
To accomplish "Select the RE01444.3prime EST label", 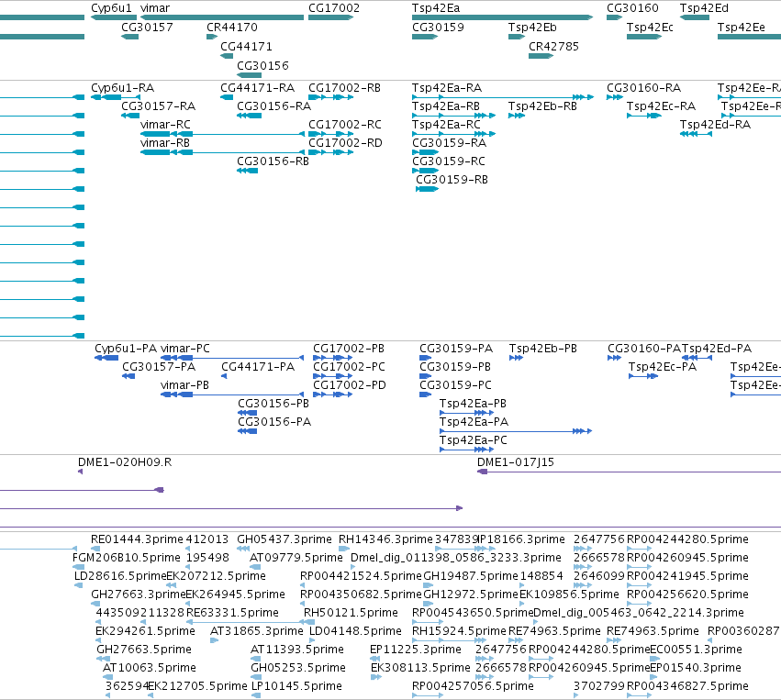I will click(x=137, y=539).
